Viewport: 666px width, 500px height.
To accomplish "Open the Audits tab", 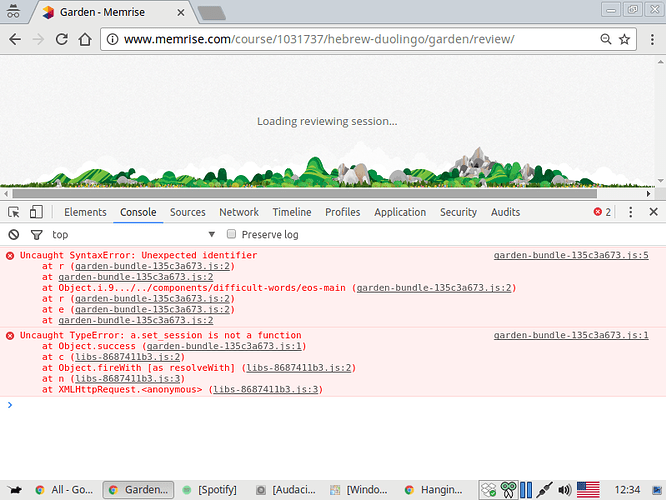I will pos(505,212).
